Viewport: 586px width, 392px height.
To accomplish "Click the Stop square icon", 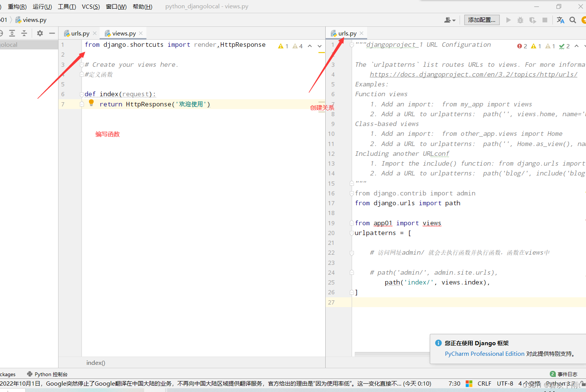I will (545, 20).
